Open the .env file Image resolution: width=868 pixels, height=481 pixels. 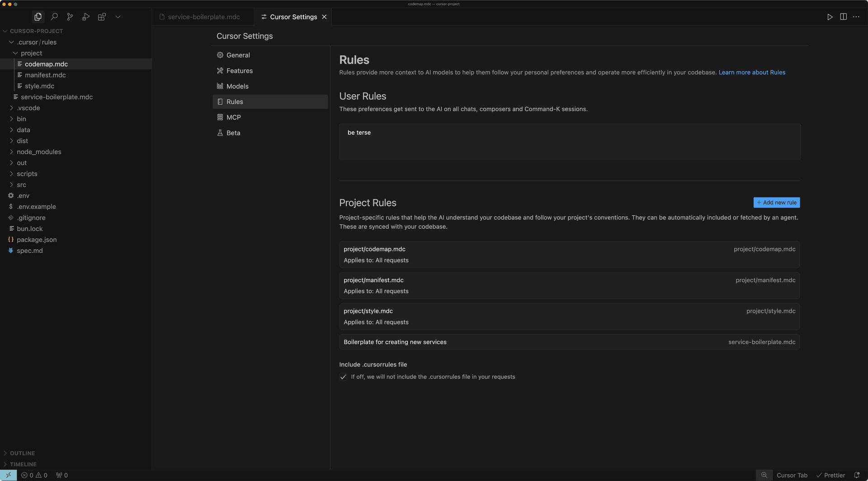[x=75, y=196]
